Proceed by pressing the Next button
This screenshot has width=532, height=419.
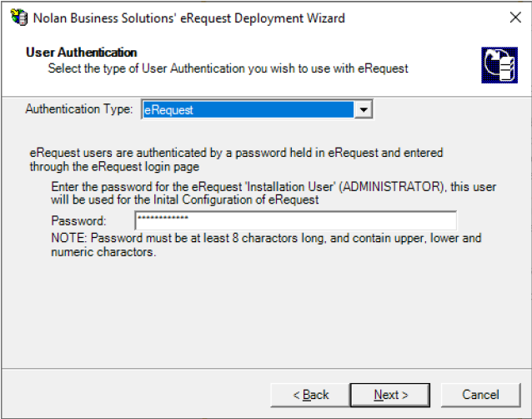[x=390, y=394]
